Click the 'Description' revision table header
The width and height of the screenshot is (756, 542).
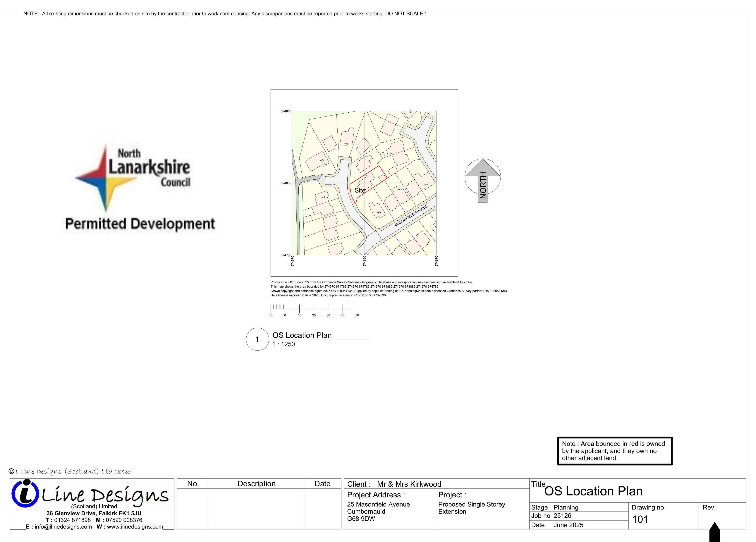tap(256, 484)
